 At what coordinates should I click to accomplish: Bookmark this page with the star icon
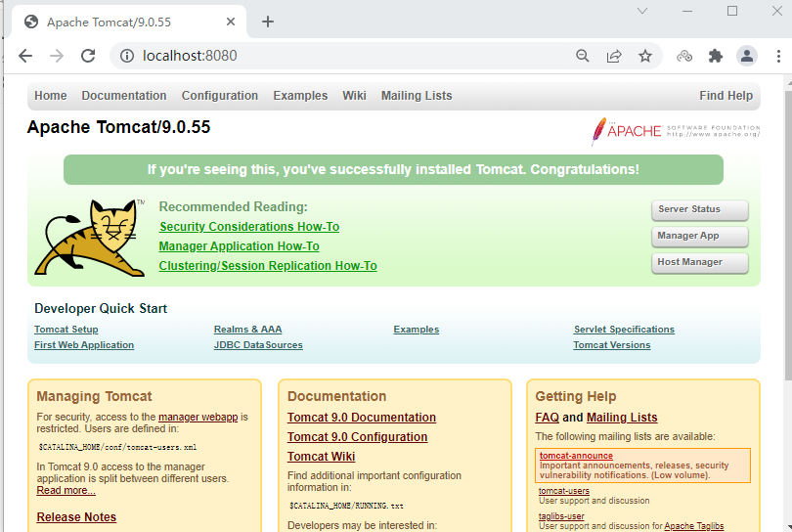645,56
